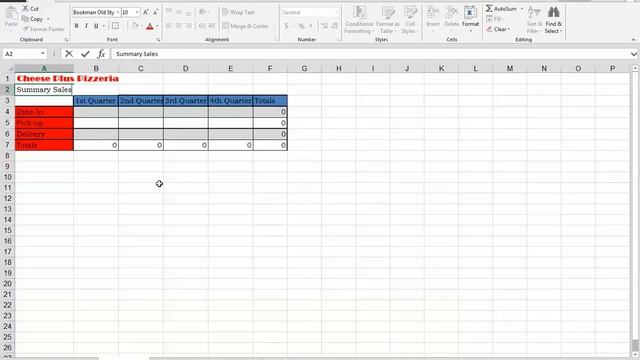Open the Clipboard dialog launcher
640x360 pixels.
click(x=66, y=40)
